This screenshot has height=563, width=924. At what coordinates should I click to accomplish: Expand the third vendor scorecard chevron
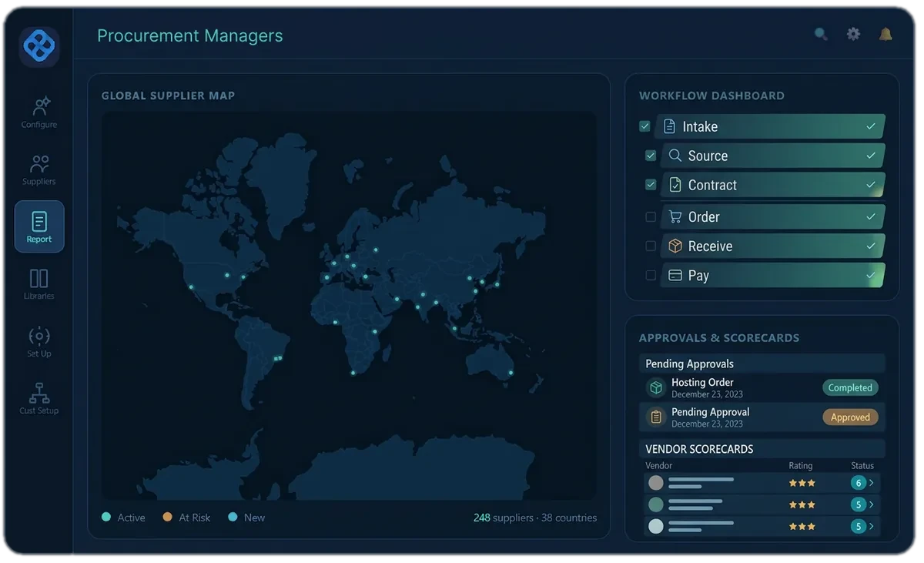coord(872,526)
